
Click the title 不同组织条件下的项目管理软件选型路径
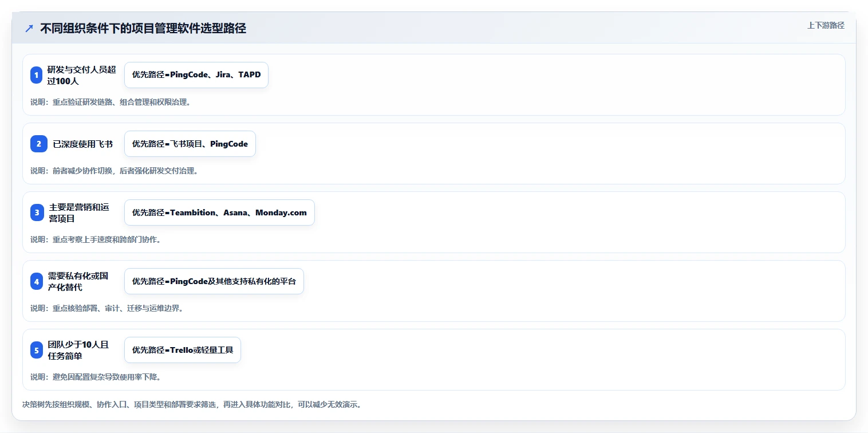click(x=143, y=29)
